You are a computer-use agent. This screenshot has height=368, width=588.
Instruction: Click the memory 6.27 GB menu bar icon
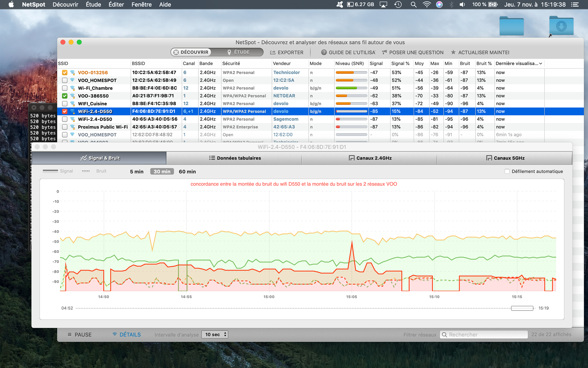pyautogui.click(x=361, y=4)
